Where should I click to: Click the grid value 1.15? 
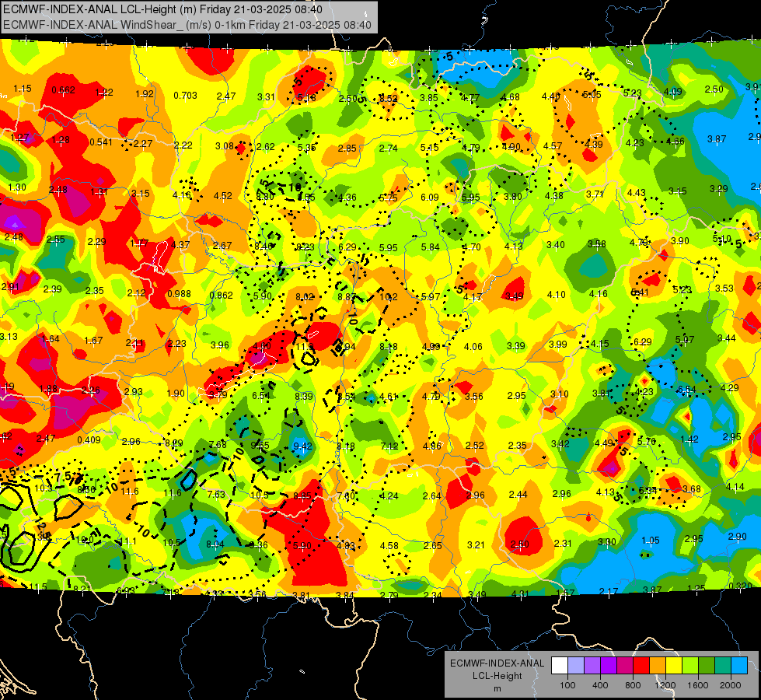[x=23, y=89]
